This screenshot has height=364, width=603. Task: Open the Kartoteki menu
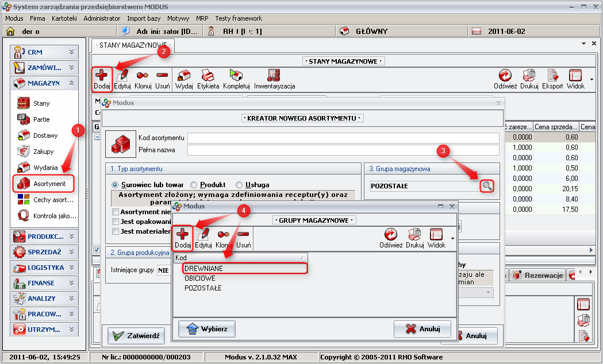[64, 18]
